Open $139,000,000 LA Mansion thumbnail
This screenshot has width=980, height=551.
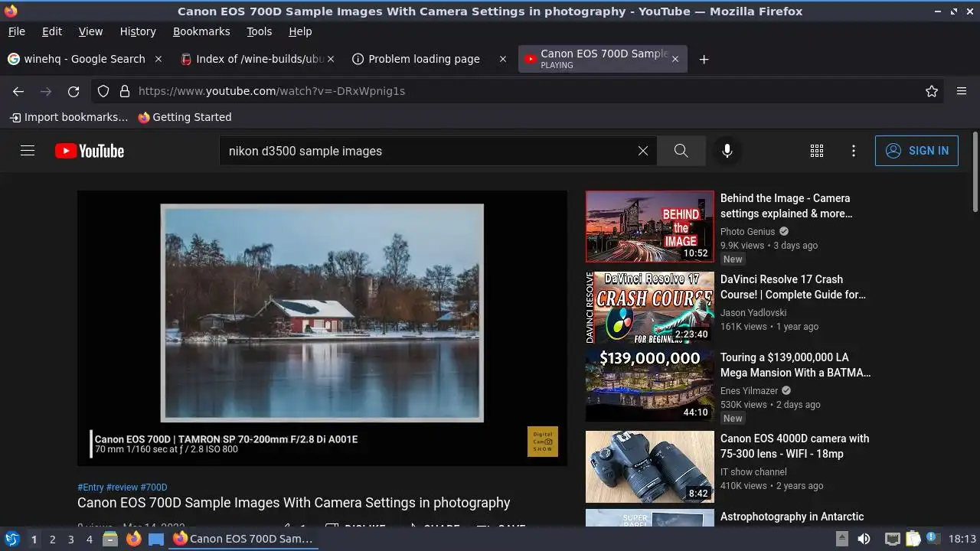pos(650,386)
